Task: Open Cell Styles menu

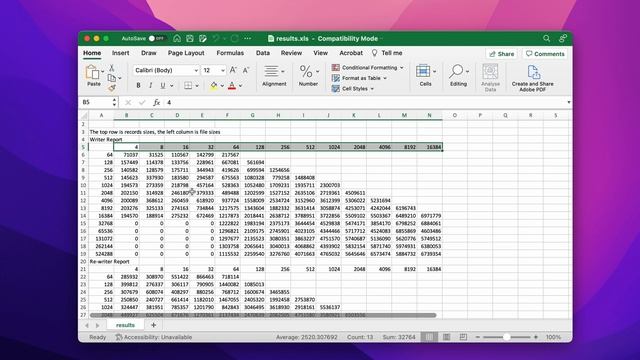Action: pyautogui.click(x=353, y=89)
